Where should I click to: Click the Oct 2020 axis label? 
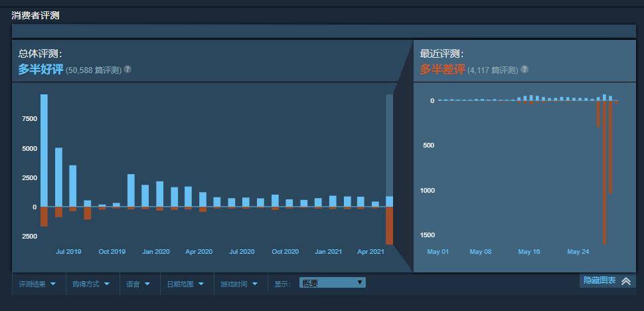pos(285,252)
